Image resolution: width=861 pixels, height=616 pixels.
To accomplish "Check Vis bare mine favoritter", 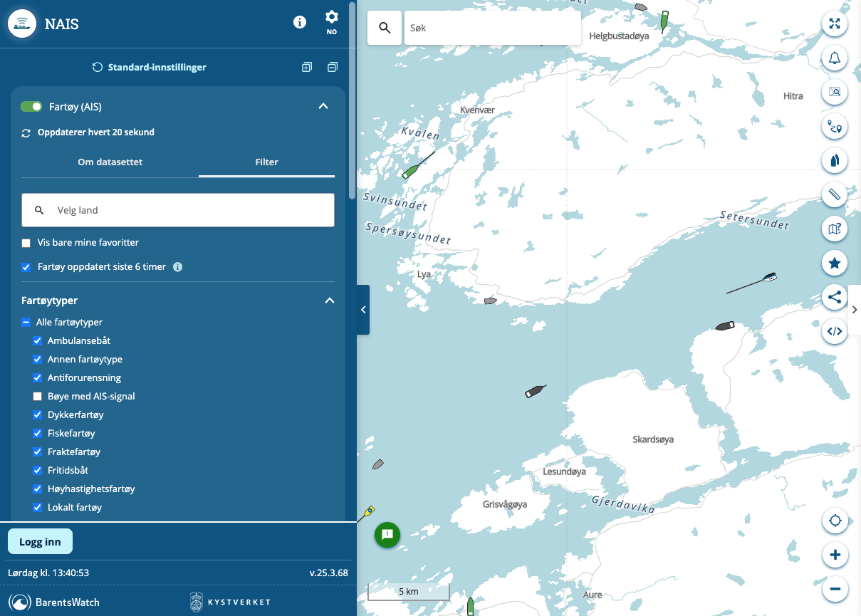I will click(x=26, y=243).
